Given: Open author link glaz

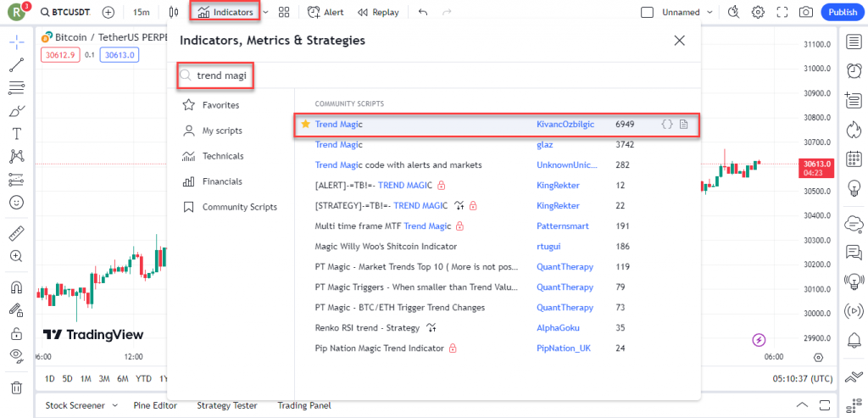Looking at the screenshot, I should [x=544, y=144].
